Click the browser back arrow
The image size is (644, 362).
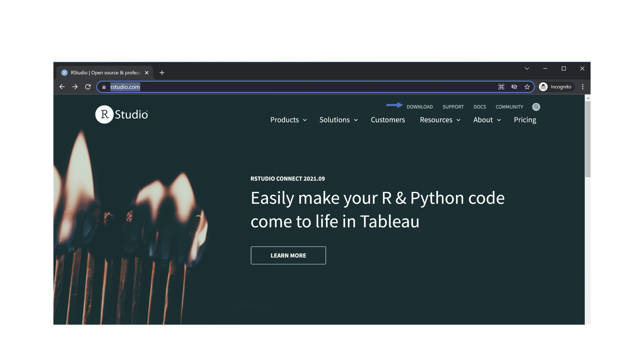[62, 87]
